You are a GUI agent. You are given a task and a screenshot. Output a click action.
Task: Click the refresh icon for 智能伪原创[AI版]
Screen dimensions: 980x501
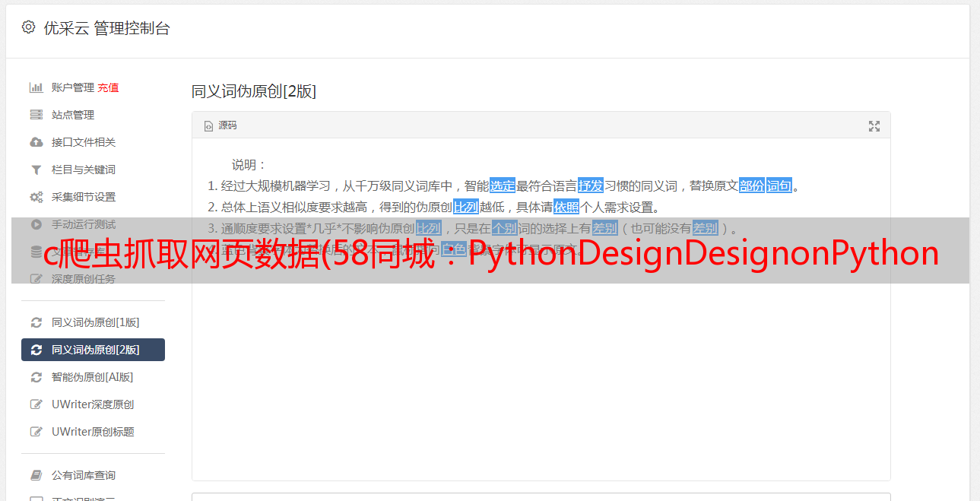36,377
